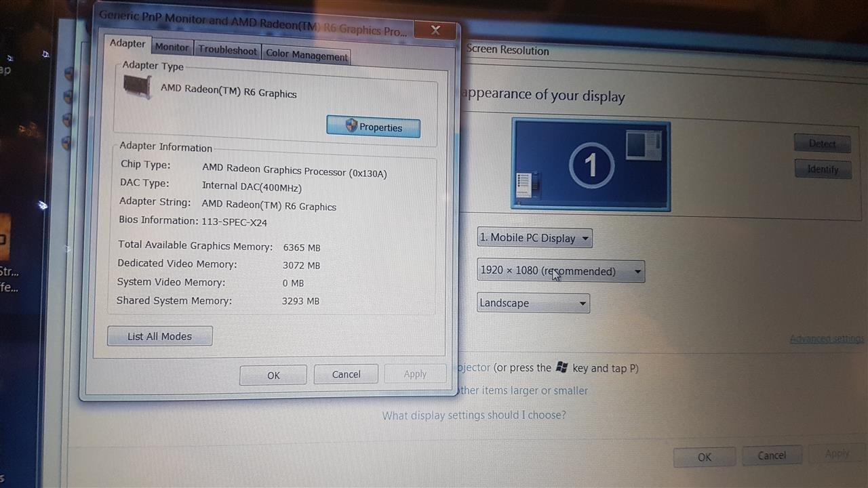Click Apply in Screen Resolution window
This screenshot has height=488, width=868.
click(837, 454)
